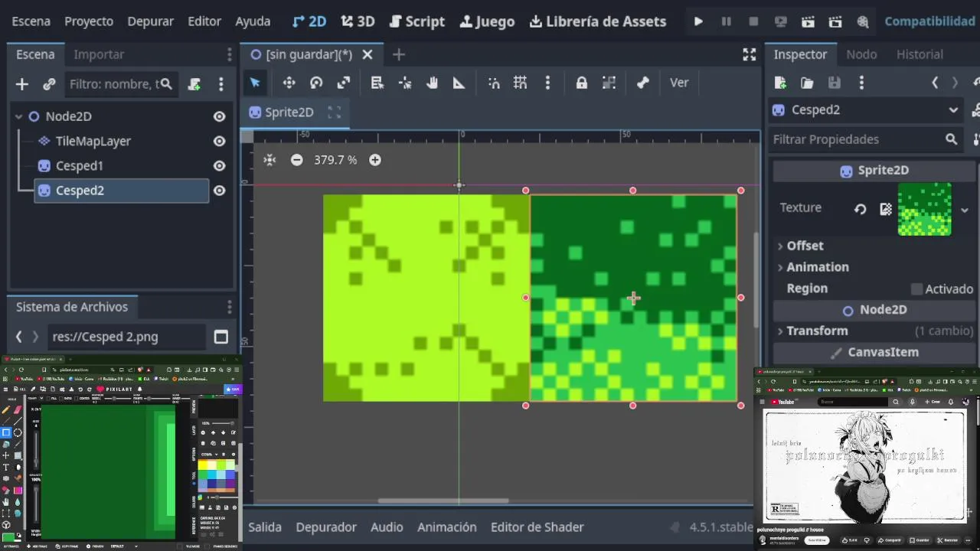Select Rectangle tool in the Pixilart window

point(6,432)
